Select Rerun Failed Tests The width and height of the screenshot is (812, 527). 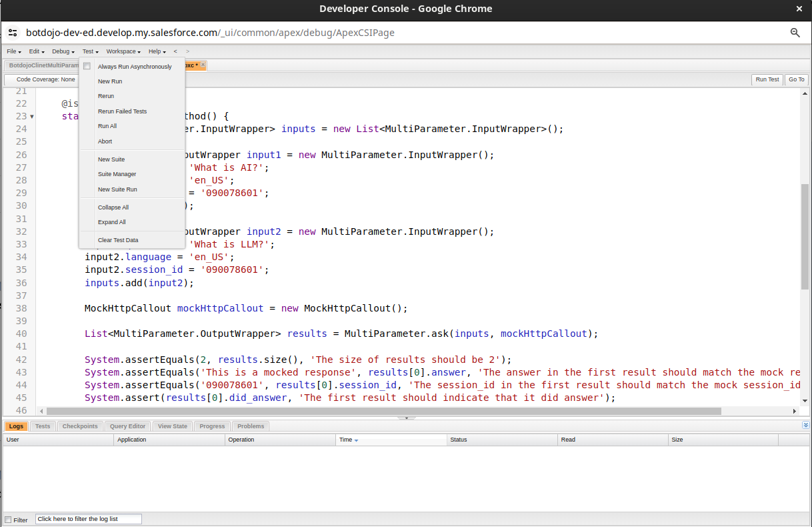pos(131,111)
